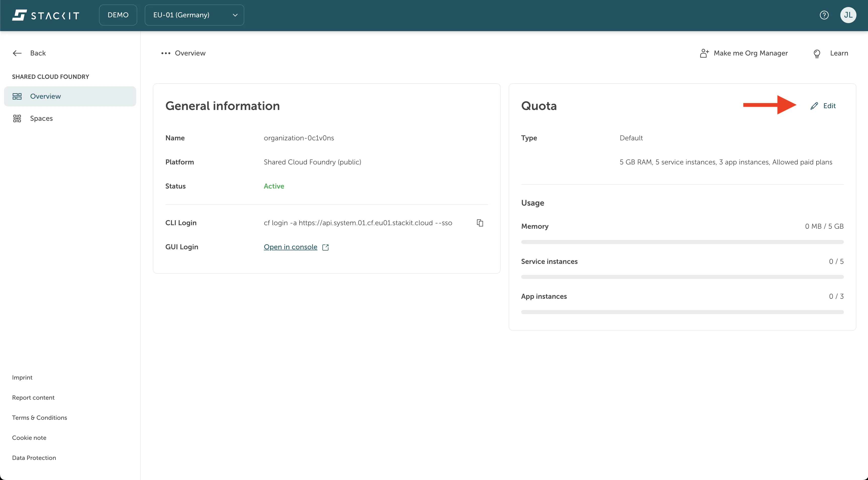Click the copy CLI login command icon
Image resolution: width=868 pixels, height=480 pixels.
(x=480, y=223)
